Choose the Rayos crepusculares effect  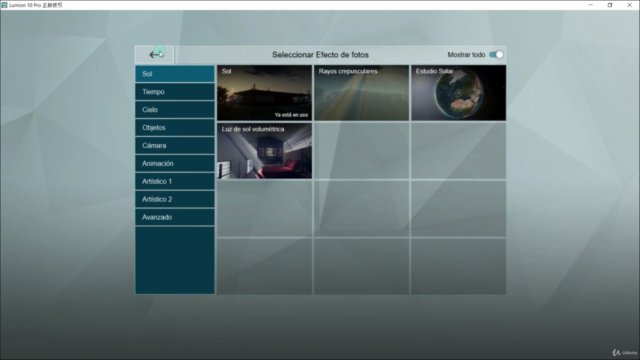pyautogui.click(x=361, y=93)
